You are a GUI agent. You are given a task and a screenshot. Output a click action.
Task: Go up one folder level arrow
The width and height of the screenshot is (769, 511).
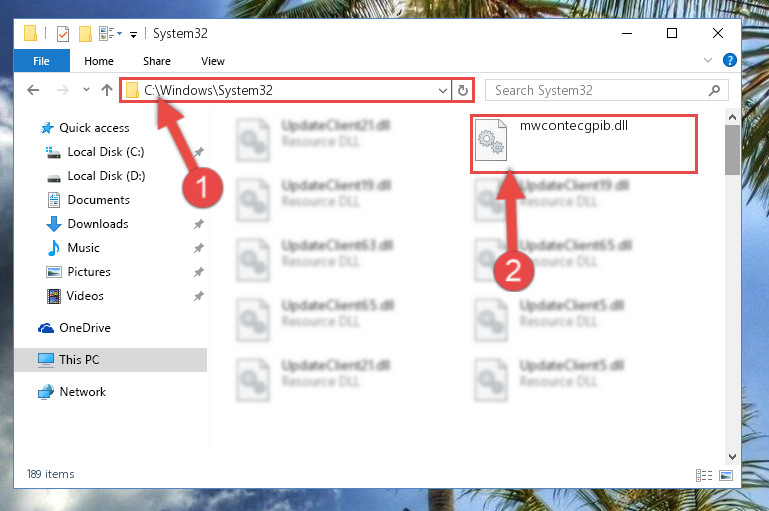coord(106,90)
